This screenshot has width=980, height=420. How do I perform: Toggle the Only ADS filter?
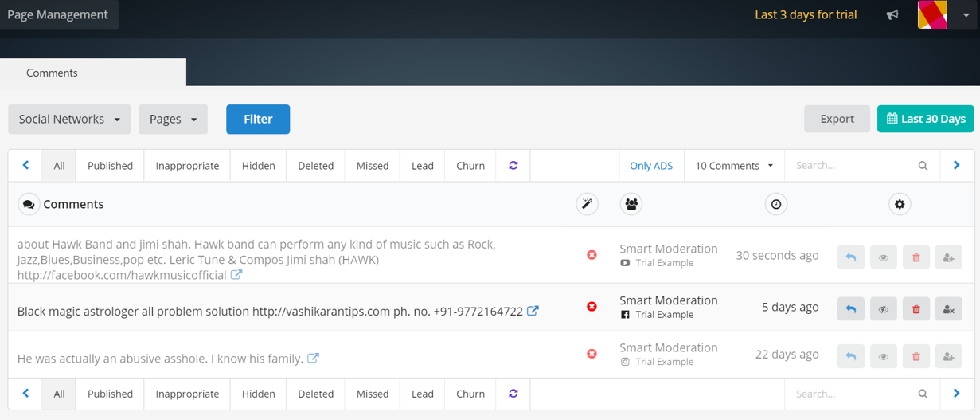click(650, 166)
